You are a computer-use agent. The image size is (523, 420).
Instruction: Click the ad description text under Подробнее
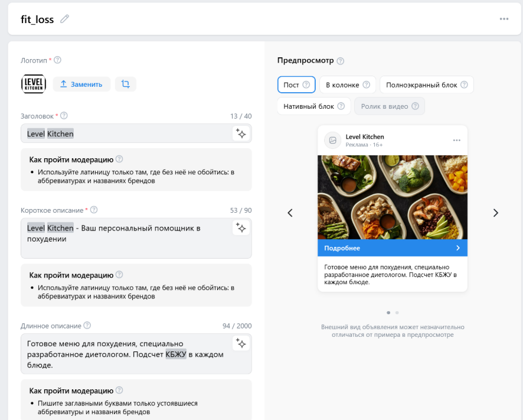tap(390, 275)
